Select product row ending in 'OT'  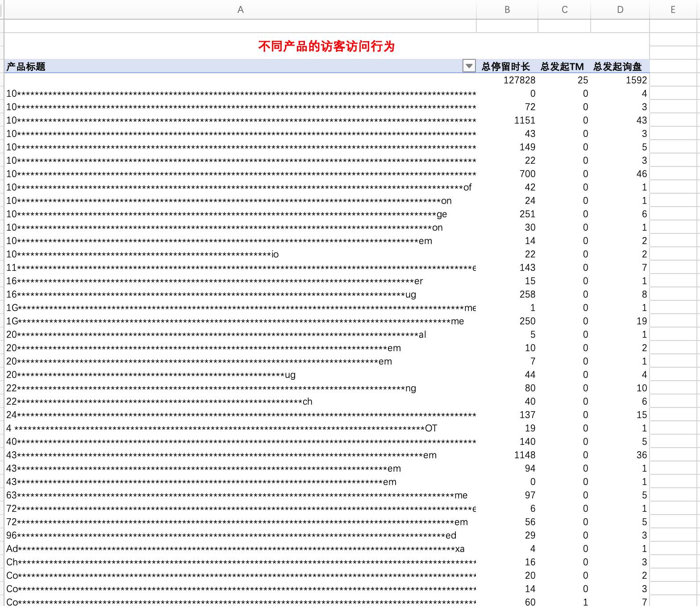click(x=240, y=428)
